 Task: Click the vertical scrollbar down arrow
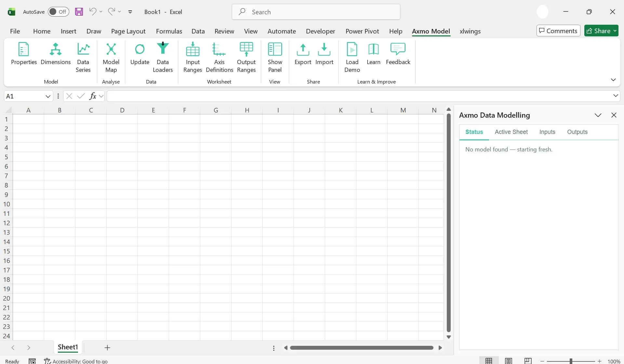tap(449, 337)
